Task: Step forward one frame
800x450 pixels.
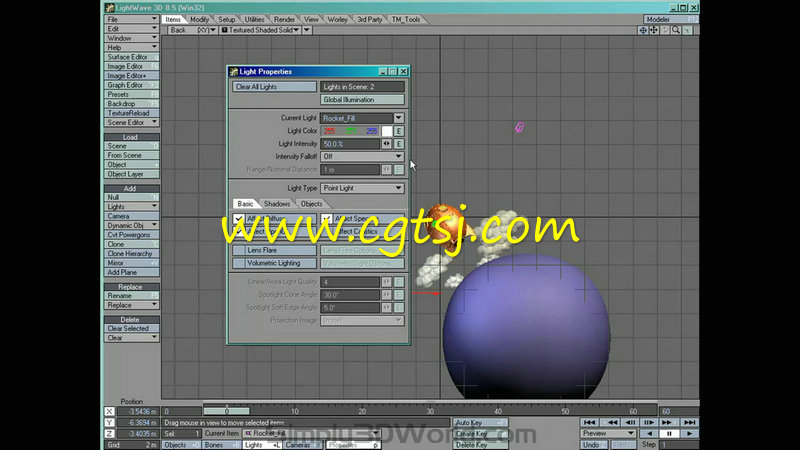Action: (x=649, y=422)
